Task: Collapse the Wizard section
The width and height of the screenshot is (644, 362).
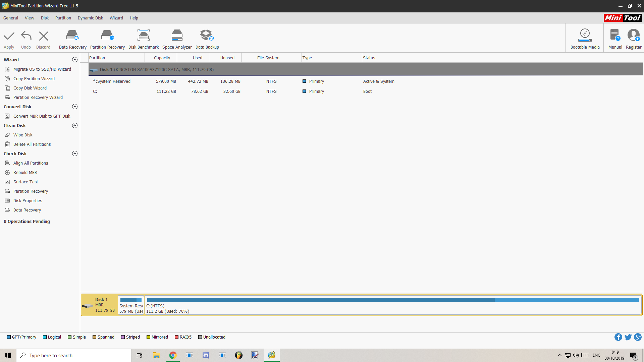Action: point(75,60)
